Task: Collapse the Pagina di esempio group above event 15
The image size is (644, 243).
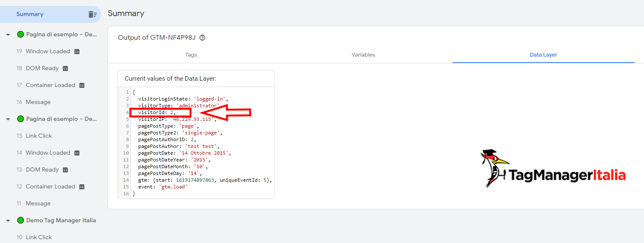Action: (x=8, y=119)
